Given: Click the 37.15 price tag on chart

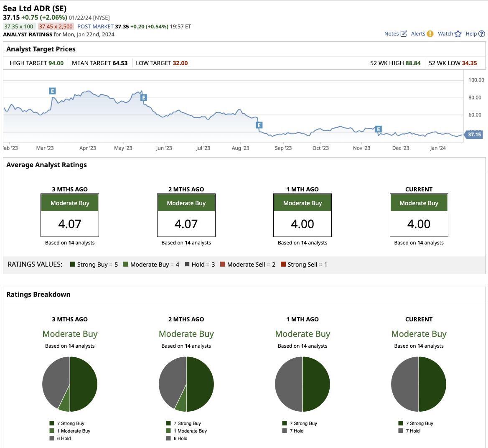Looking at the screenshot, I should pos(474,135).
